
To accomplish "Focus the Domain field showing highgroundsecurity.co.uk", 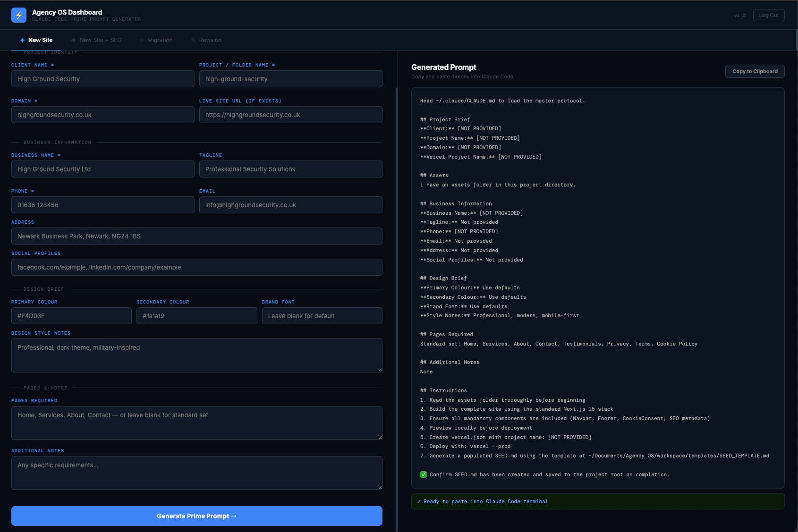I will point(102,115).
